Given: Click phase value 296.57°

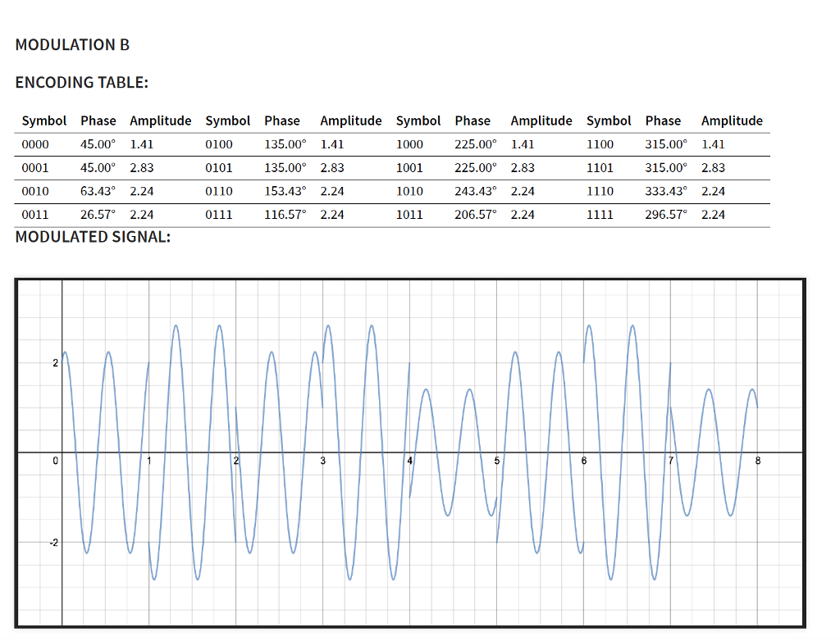Looking at the screenshot, I should pos(666,215).
